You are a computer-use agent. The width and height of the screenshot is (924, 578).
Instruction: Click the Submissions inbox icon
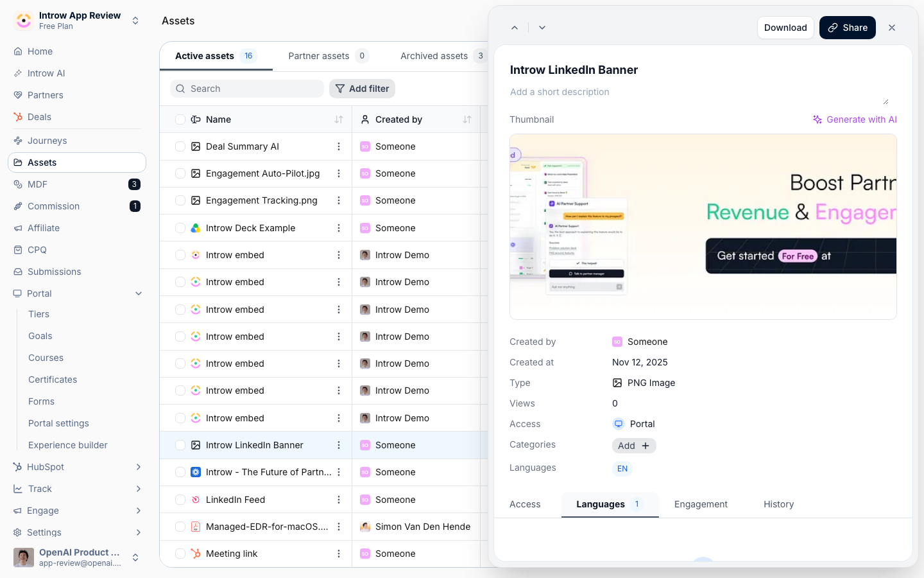point(18,272)
